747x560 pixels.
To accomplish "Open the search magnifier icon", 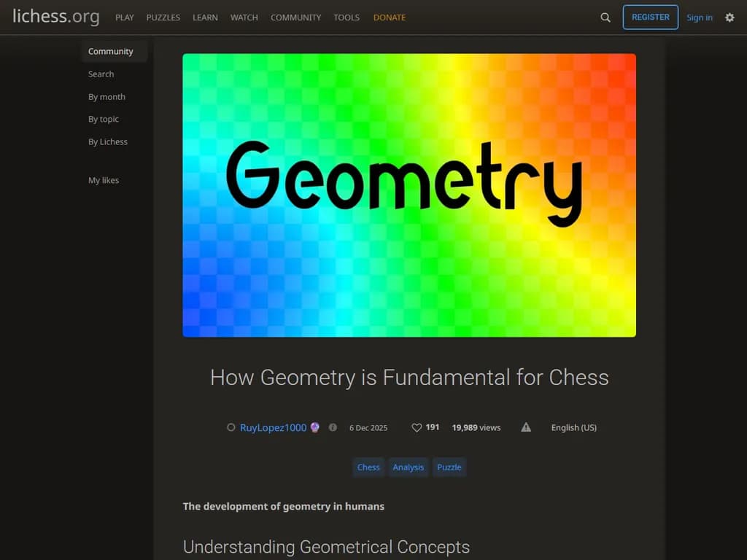I will [x=605, y=17].
